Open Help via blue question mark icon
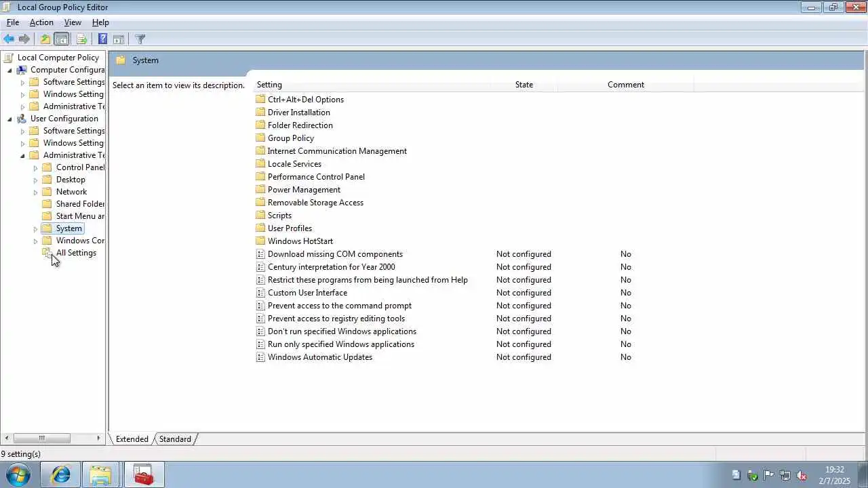Image resolution: width=868 pixels, height=488 pixels. [102, 39]
